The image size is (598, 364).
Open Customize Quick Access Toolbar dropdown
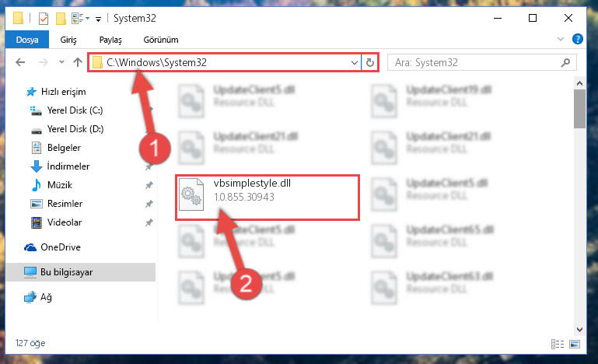98,19
